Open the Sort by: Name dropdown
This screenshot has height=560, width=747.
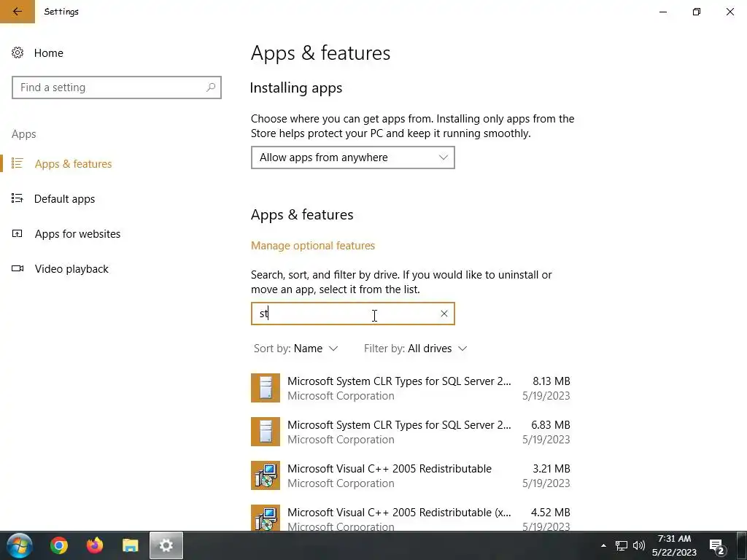coord(296,349)
